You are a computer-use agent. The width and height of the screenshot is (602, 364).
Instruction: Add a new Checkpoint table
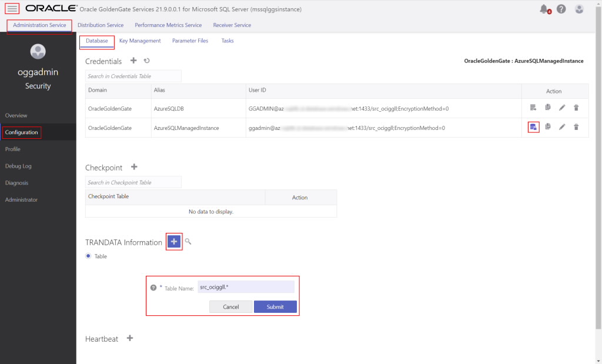(134, 167)
